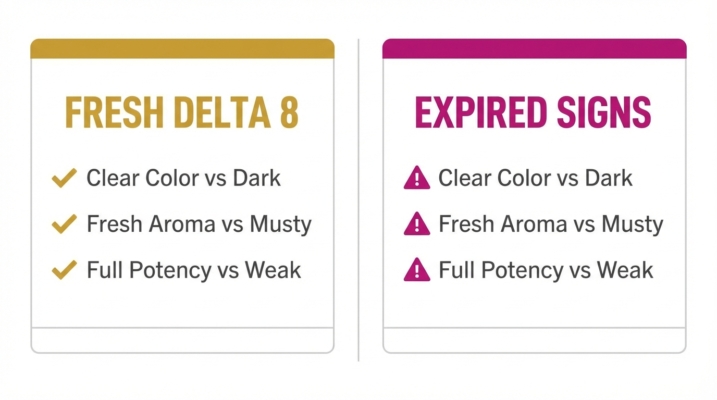Image resolution: width=717 pixels, height=400 pixels.
Task: Click the warning triangle beside Full Potency vs Weak
Action: pos(416,269)
